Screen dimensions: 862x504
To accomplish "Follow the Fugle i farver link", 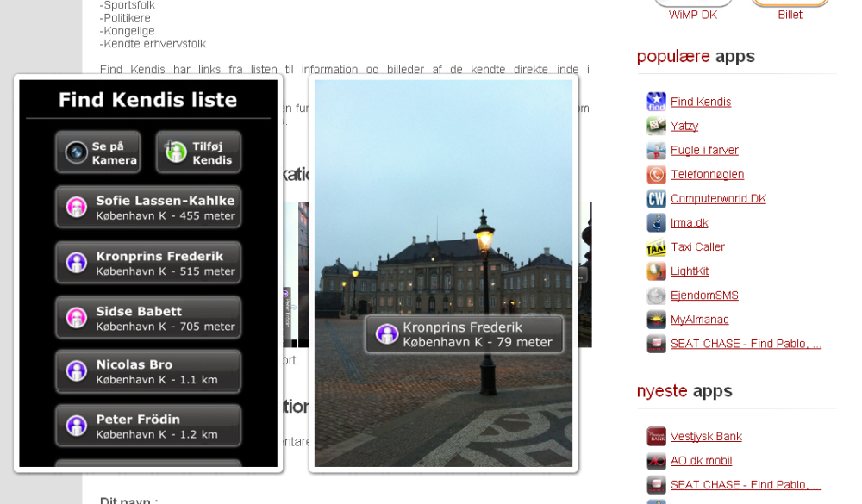I will (x=704, y=150).
